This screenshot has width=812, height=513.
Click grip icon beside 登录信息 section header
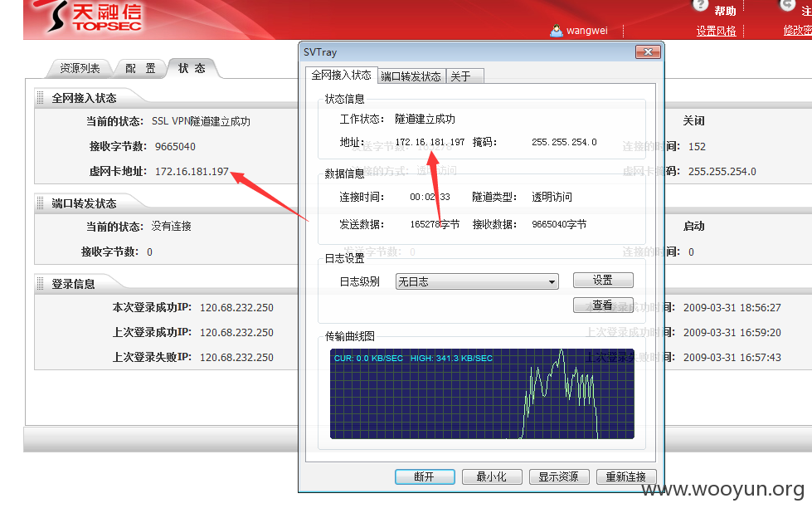click(x=41, y=283)
